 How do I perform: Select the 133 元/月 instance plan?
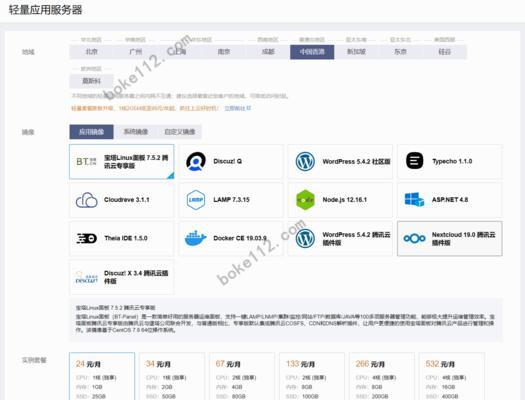[312, 376]
